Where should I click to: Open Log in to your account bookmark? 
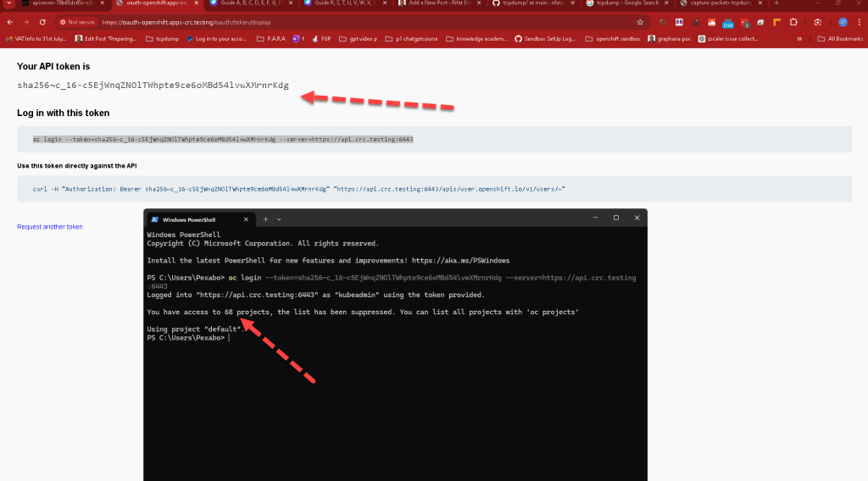click(x=216, y=39)
